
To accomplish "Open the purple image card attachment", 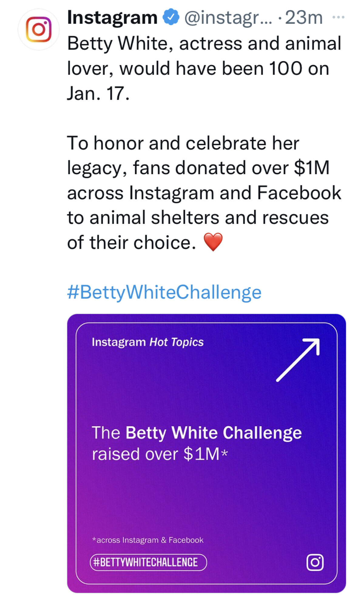I will 206,492.
